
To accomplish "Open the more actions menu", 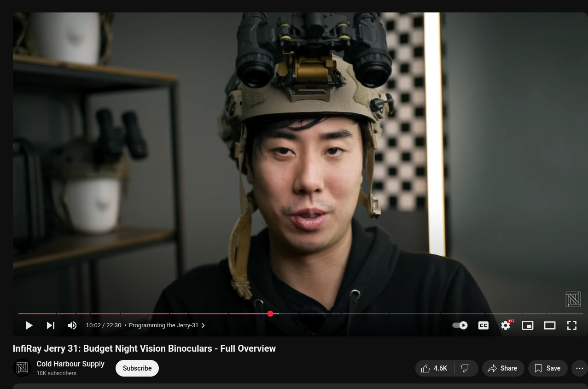I will pyautogui.click(x=580, y=368).
